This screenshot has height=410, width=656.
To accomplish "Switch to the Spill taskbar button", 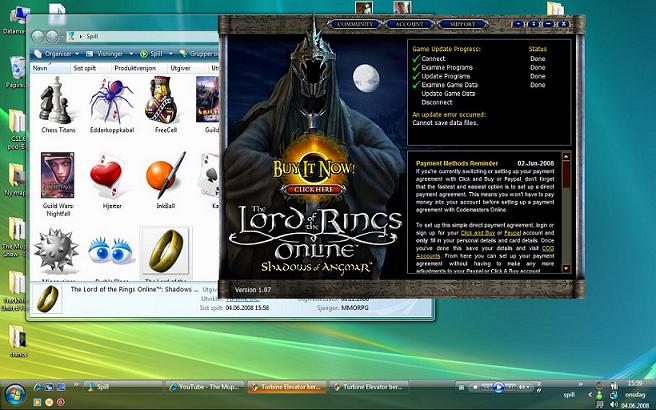I will pyautogui.click(x=123, y=387).
